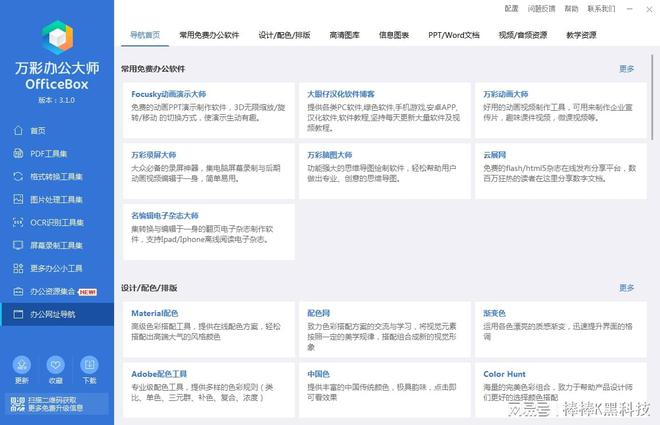This screenshot has height=425, width=660.
Task: Switch to the 视频/音频资源 tab
Action: [523, 35]
